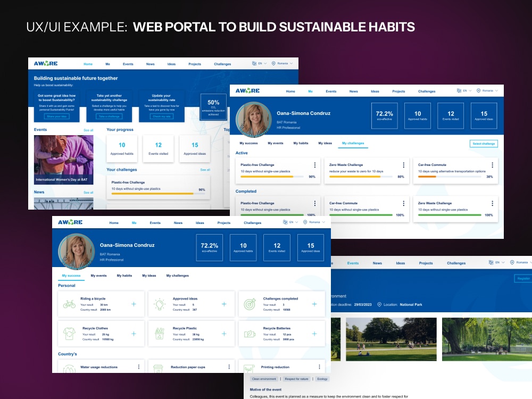This screenshot has height=399, width=532.
Task: Open options menu of active Plastic-free Challenge card
Action: pyautogui.click(x=315, y=165)
